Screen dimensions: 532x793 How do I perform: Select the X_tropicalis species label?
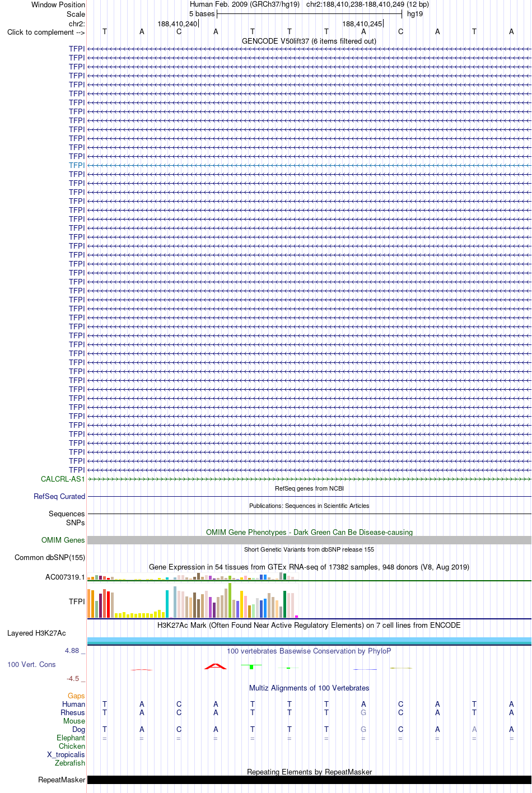coord(66,754)
